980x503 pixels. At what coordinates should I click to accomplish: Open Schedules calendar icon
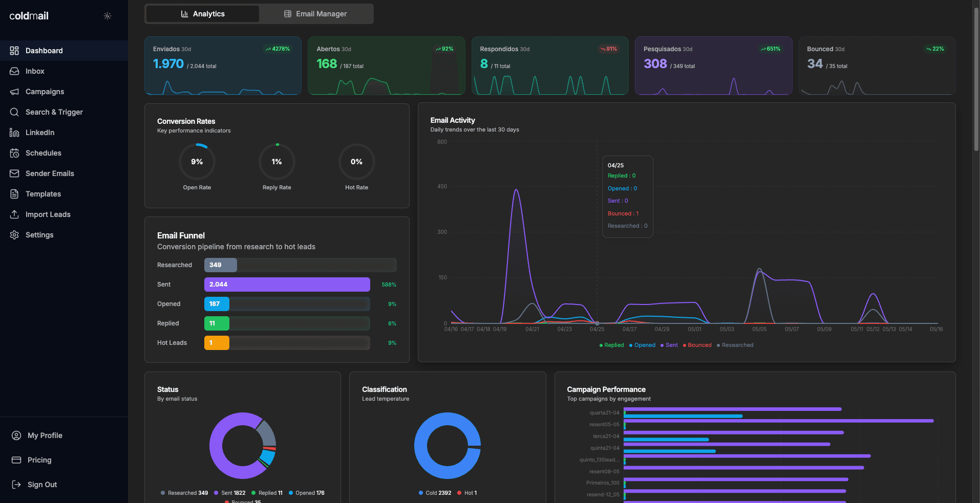(14, 153)
